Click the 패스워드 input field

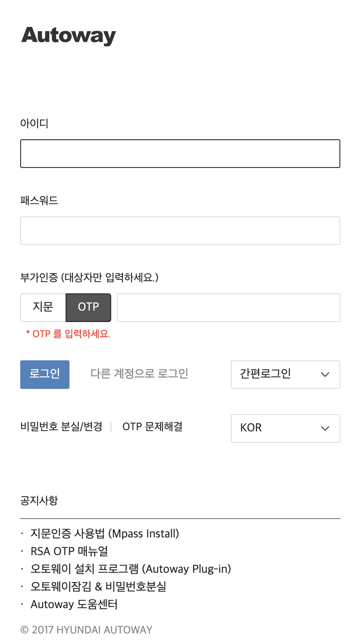180,231
